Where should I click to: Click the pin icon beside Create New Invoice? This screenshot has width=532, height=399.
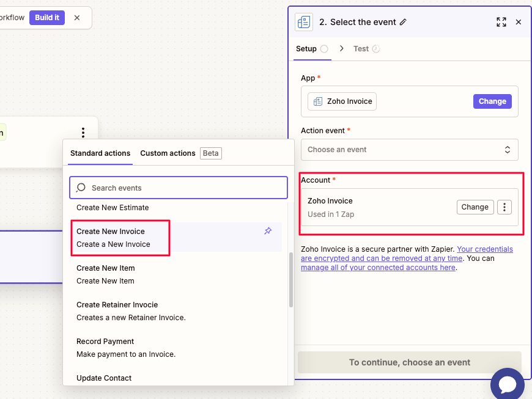[x=267, y=231]
